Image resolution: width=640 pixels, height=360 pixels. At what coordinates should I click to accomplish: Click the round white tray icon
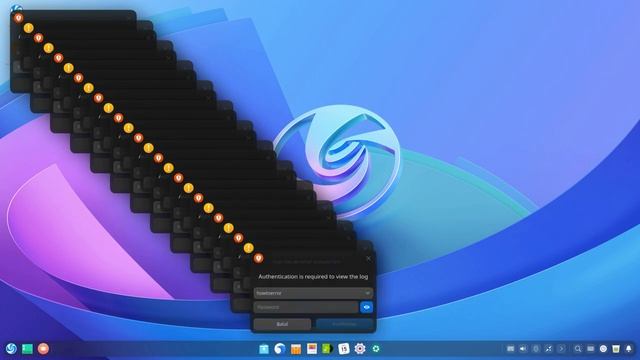[x=603, y=349]
